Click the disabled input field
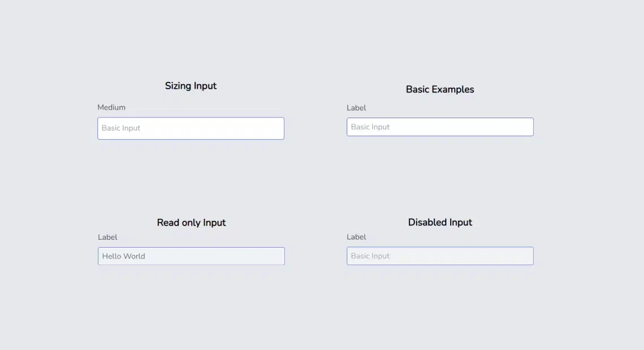 click(x=440, y=256)
